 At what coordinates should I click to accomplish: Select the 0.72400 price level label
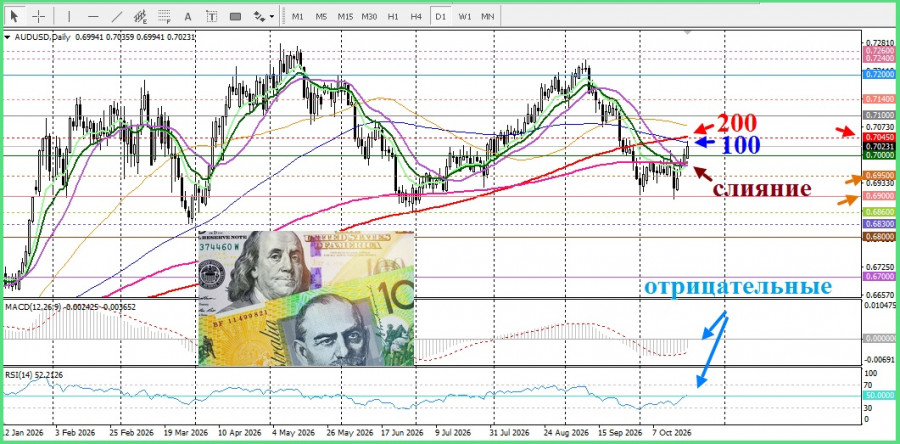pos(879,59)
